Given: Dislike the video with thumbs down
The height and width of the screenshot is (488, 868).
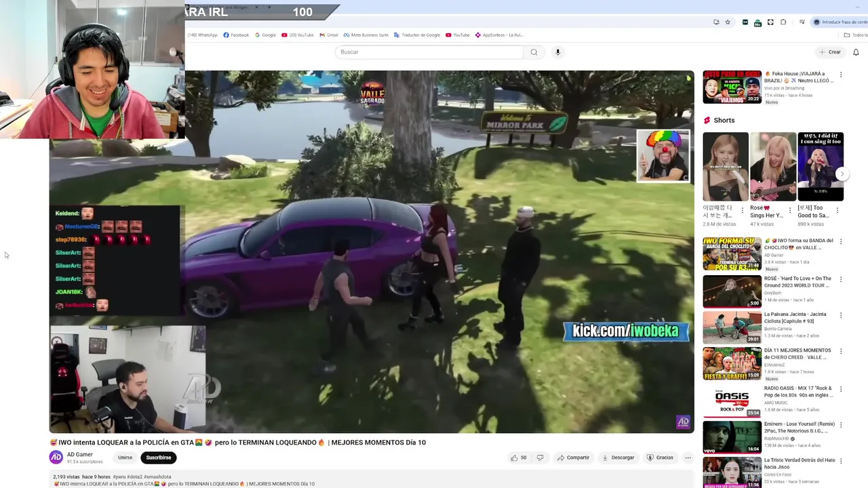Looking at the screenshot, I should tap(540, 457).
